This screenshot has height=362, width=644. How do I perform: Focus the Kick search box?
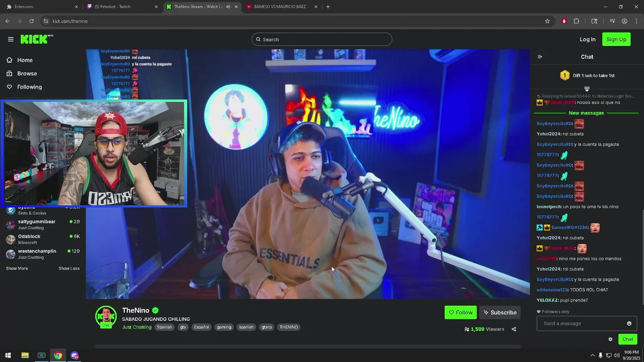click(322, 39)
